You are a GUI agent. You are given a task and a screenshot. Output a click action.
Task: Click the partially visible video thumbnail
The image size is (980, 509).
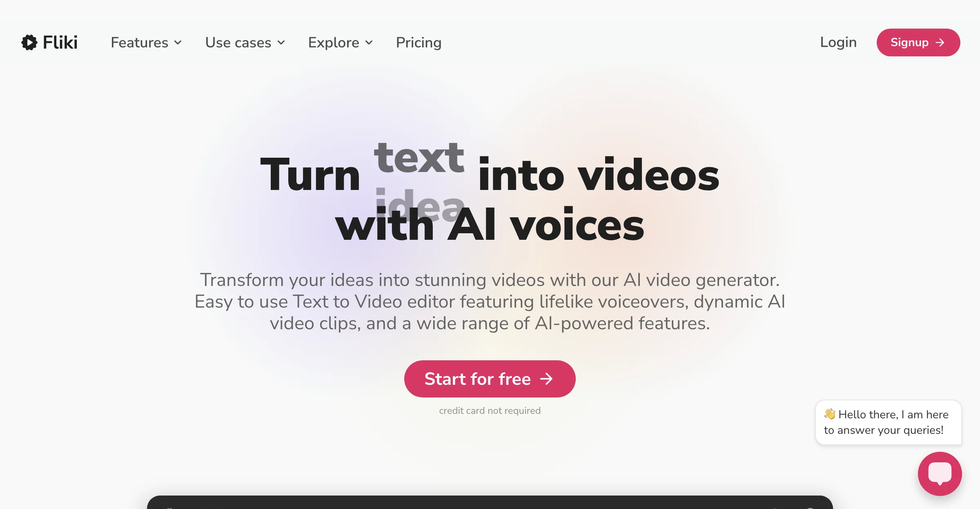click(490, 502)
